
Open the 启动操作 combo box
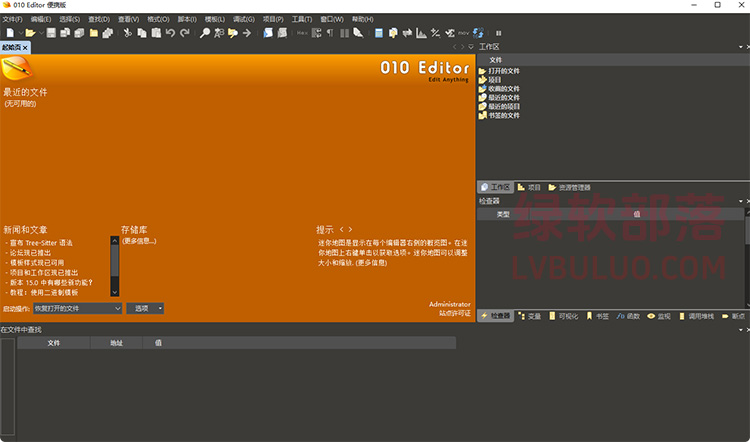pos(77,309)
